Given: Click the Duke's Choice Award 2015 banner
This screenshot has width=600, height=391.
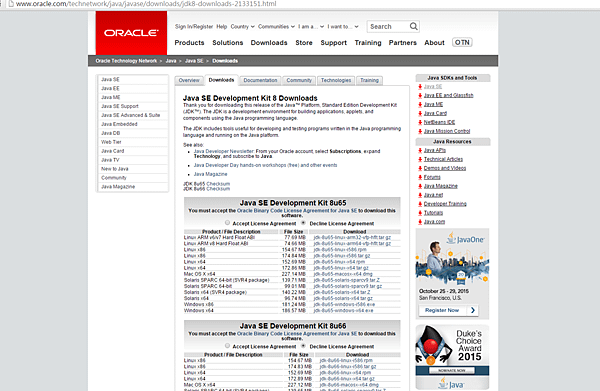Looking at the screenshot, I should click(452, 357).
